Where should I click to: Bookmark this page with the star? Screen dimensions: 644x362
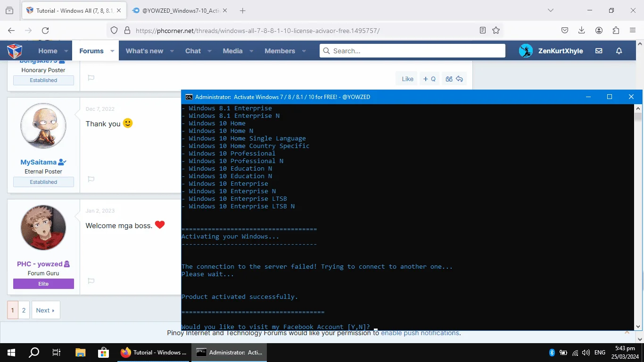496,30
